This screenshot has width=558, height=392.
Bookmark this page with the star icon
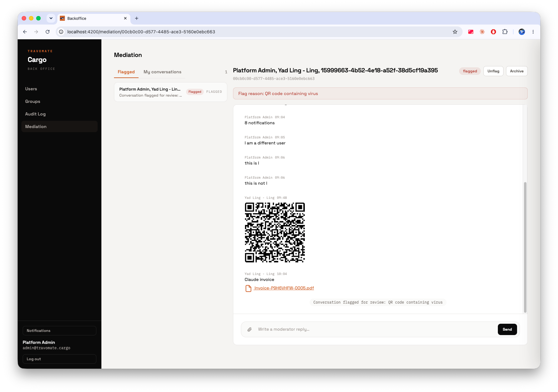(x=455, y=32)
